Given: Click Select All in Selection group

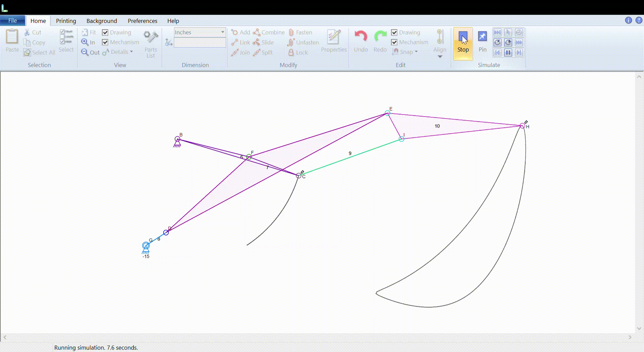Looking at the screenshot, I should pos(39,52).
